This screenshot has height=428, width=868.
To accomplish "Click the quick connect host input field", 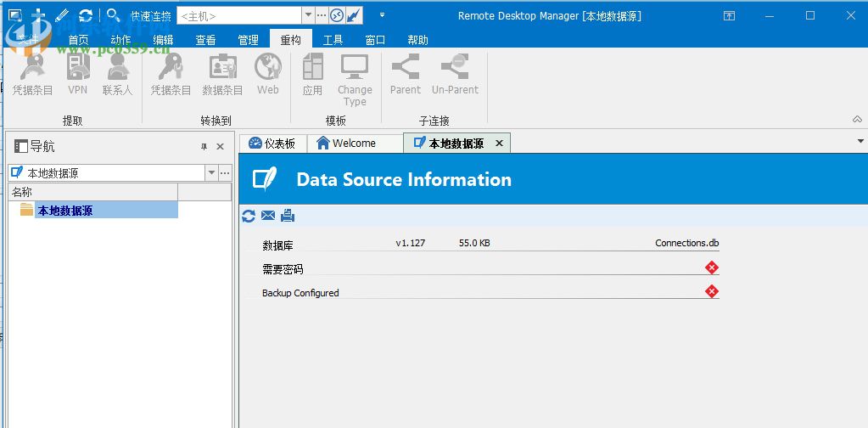I will click(239, 16).
